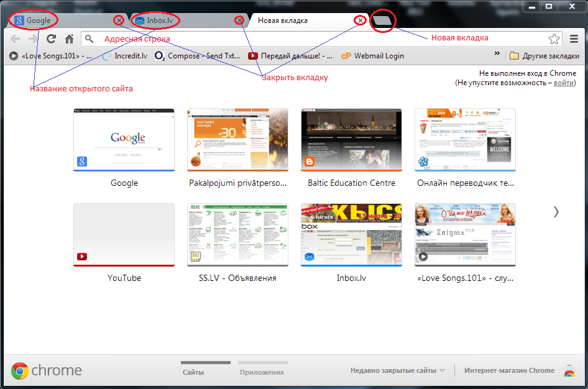Open the Chrome Web Store bag icon

(x=569, y=371)
